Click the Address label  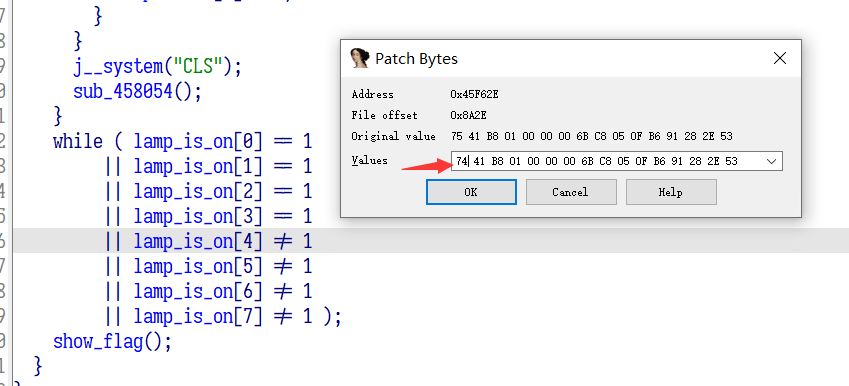coord(373,94)
